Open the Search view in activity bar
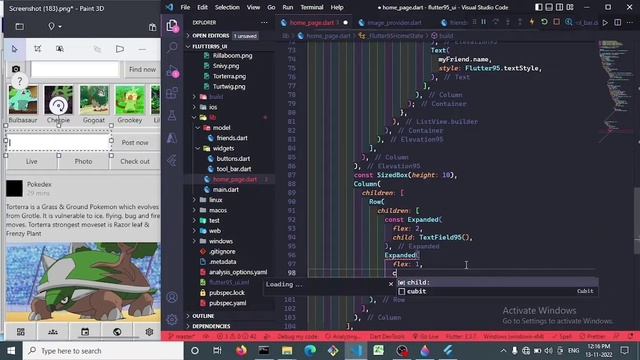640x360 pixels. pos(172,47)
